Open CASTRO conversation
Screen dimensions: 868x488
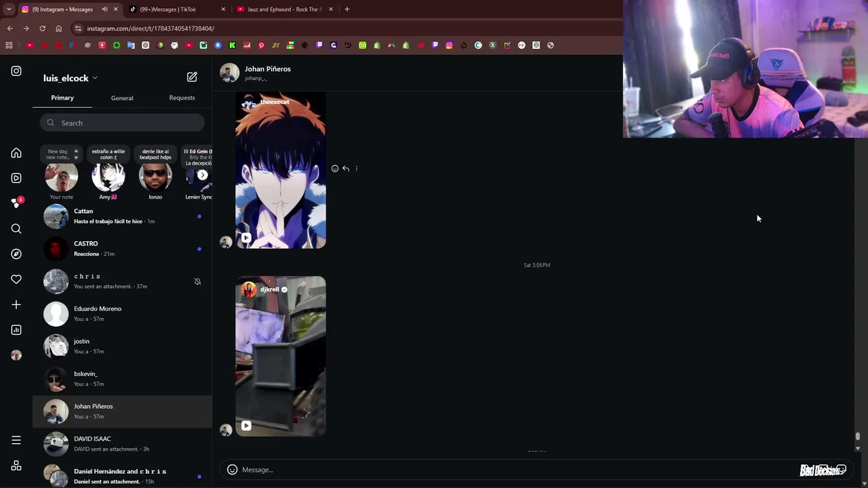pyautogui.click(x=122, y=249)
